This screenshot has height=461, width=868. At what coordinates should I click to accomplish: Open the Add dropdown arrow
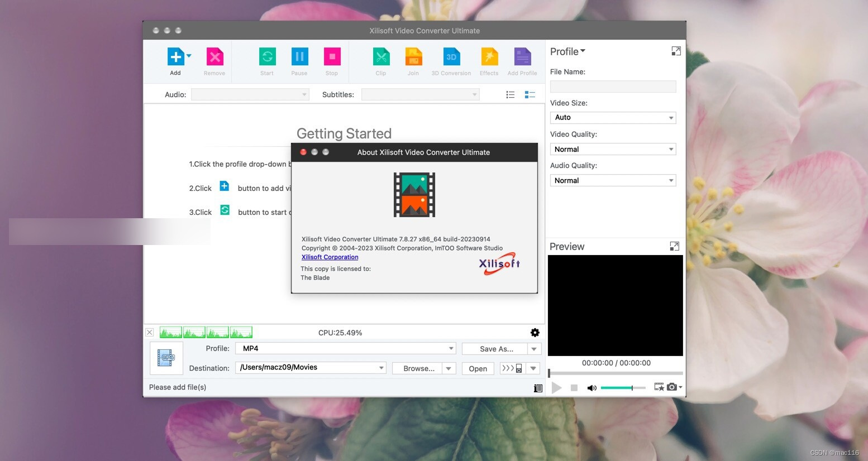(x=189, y=56)
